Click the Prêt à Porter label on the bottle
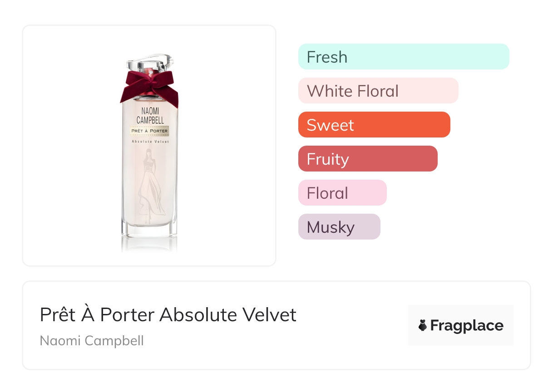Viewport: 553px width, 392px height. 149,131
